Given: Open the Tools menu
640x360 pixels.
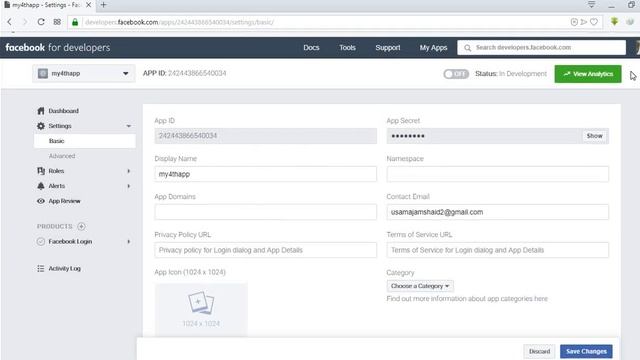Looking at the screenshot, I should pos(347,47).
